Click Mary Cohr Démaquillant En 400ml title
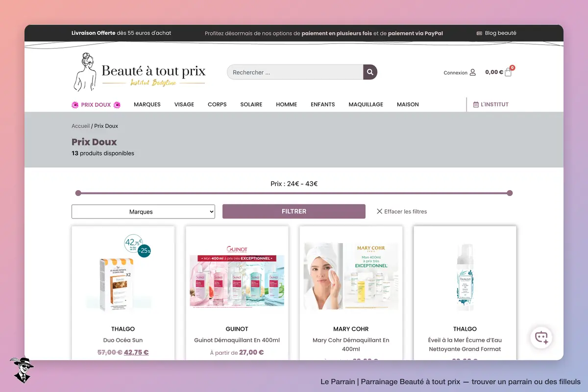 pos(351,344)
